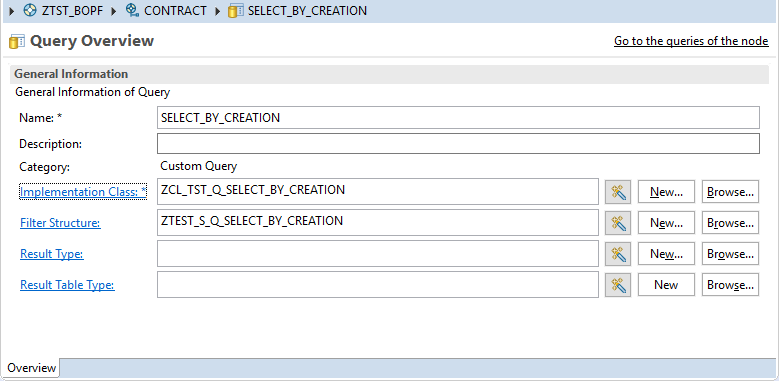Image resolution: width=779 pixels, height=381 pixels.
Task: Open the Result Table Type link
Action: point(67,285)
